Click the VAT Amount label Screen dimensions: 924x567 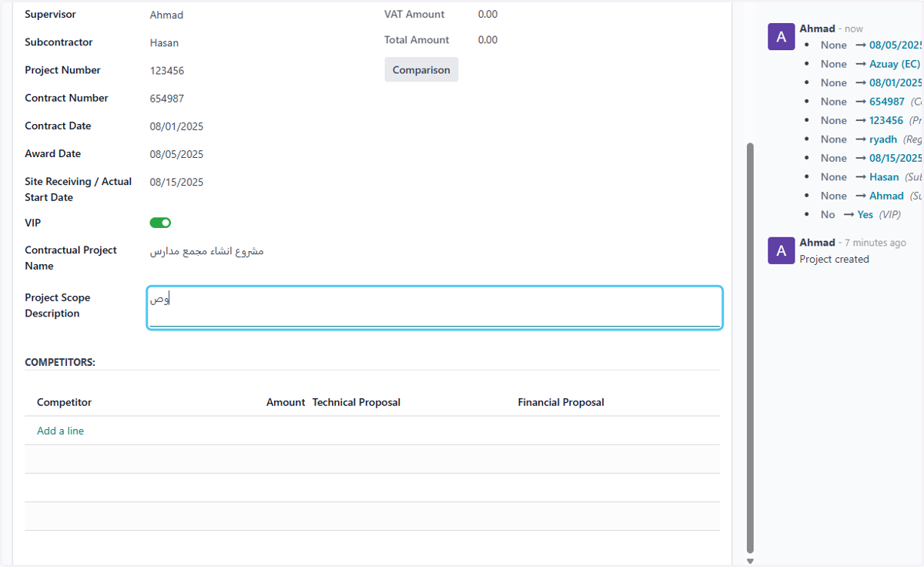pyautogui.click(x=414, y=14)
